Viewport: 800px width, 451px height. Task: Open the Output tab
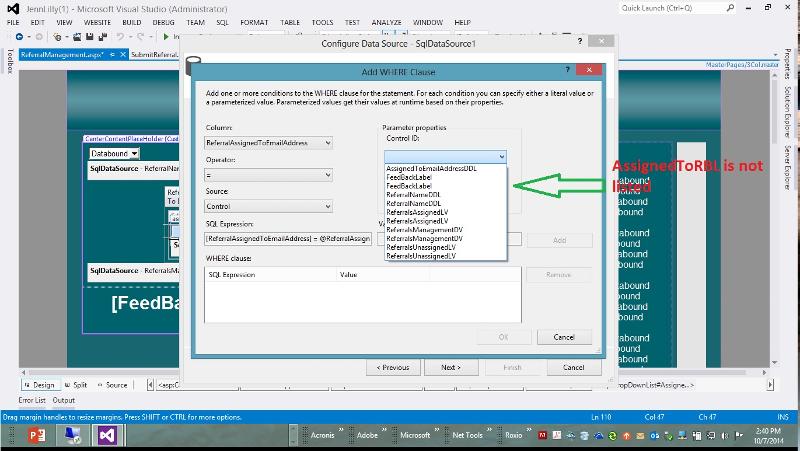coord(64,400)
